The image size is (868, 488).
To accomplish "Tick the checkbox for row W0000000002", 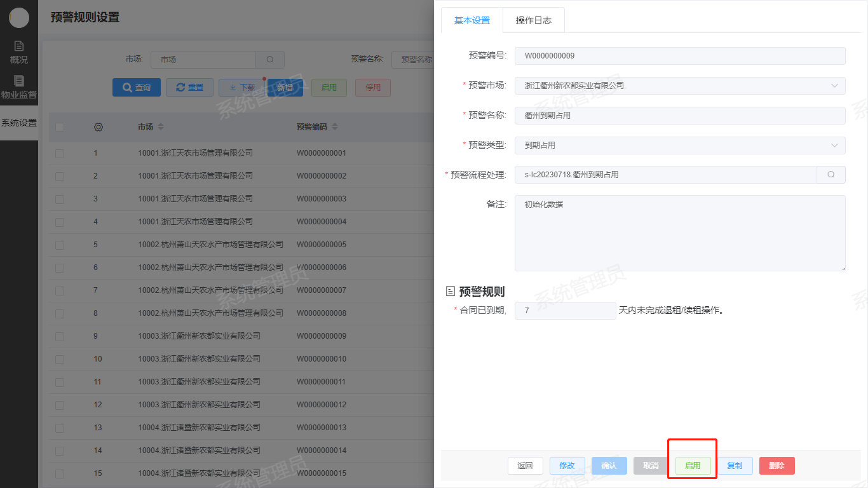I will coord(60,176).
